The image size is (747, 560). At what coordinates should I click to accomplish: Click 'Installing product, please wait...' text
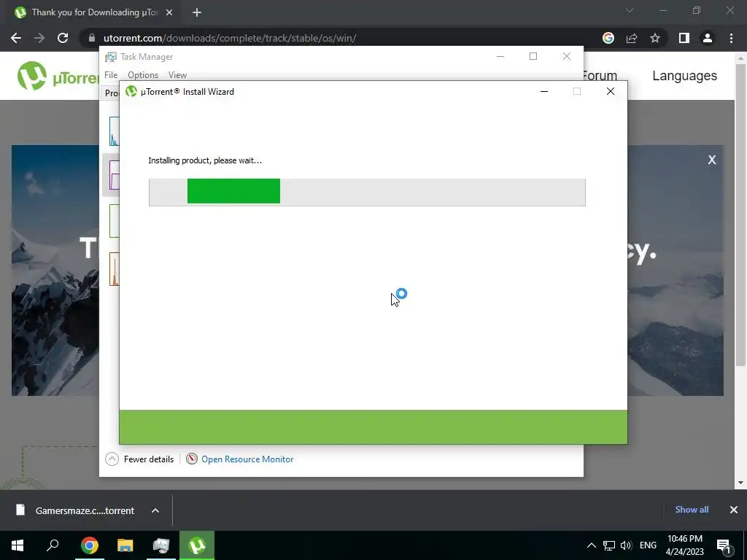(x=205, y=160)
